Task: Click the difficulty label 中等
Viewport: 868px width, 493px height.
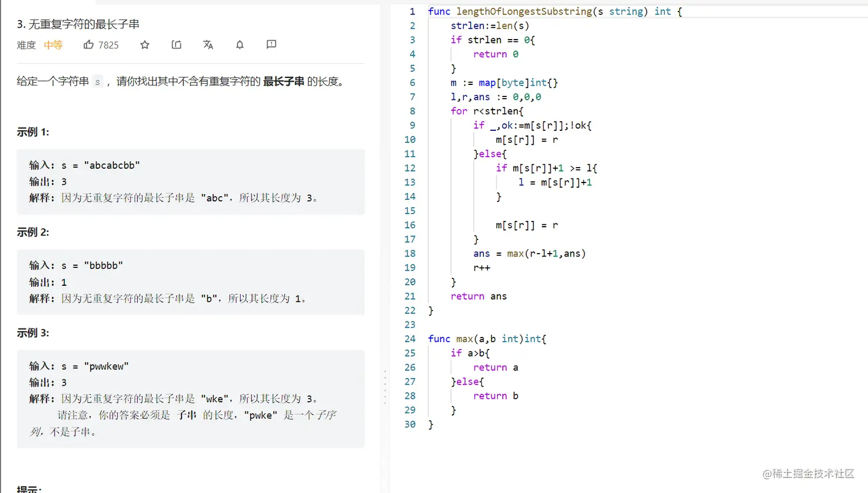Action: pos(53,45)
